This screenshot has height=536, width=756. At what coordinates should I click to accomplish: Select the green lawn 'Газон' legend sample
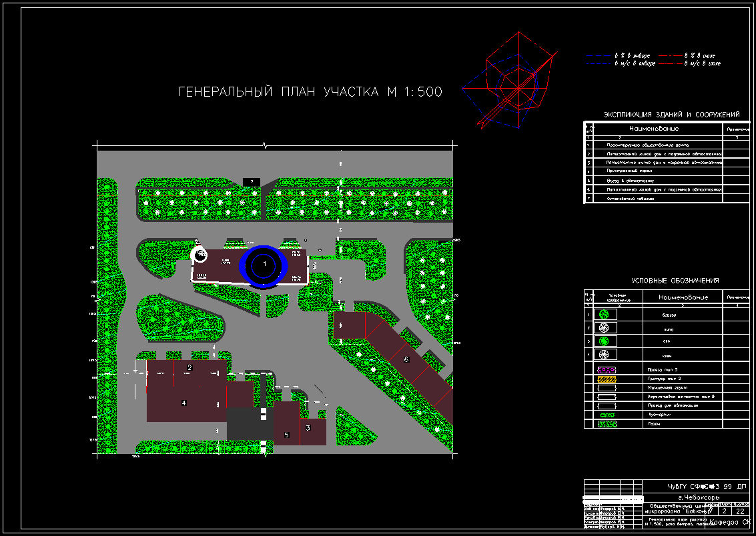[605, 424]
